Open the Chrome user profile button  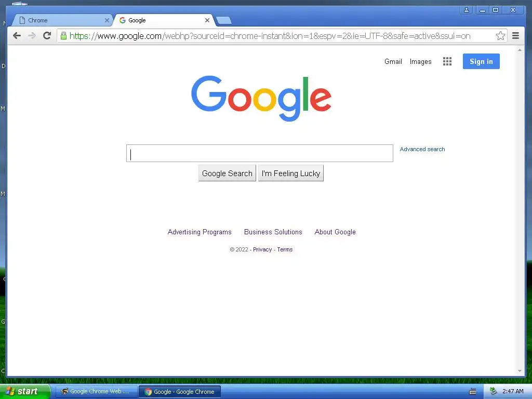pyautogui.click(x=467, y=10)
